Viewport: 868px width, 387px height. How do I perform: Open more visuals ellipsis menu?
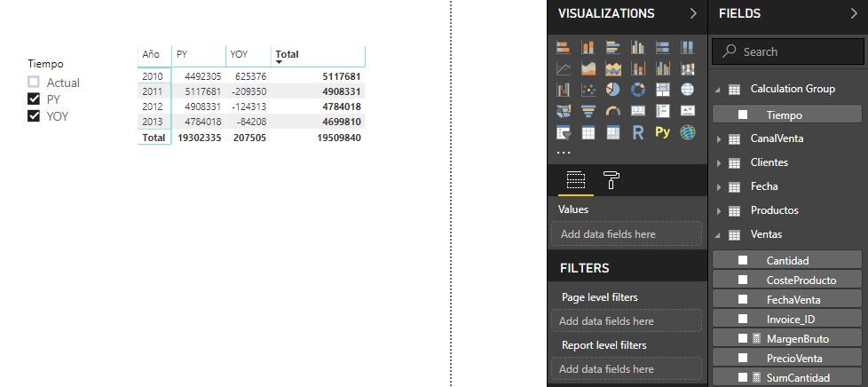click(563, 151)
